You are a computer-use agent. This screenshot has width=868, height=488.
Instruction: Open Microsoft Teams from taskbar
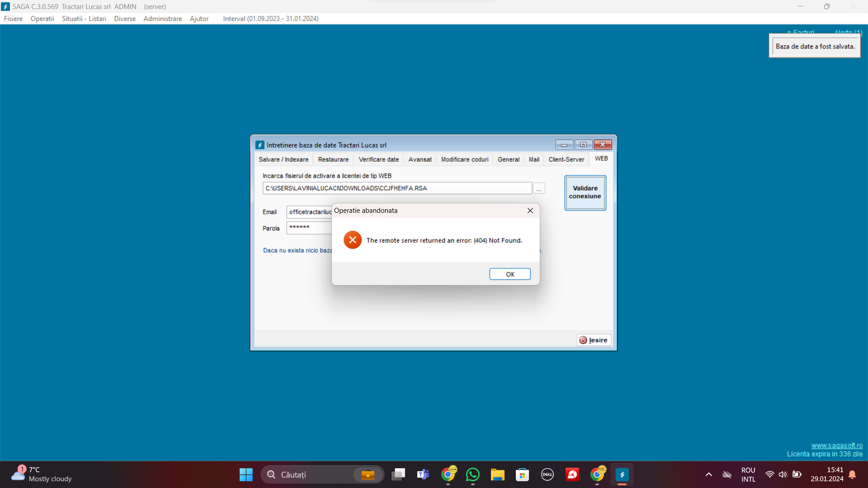(x=423, y=474)
